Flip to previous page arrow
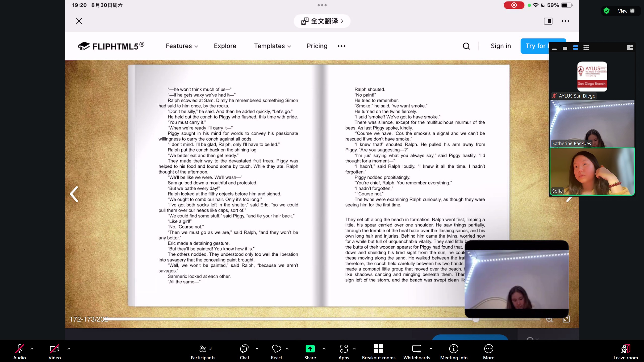 (x=74, y=194)
